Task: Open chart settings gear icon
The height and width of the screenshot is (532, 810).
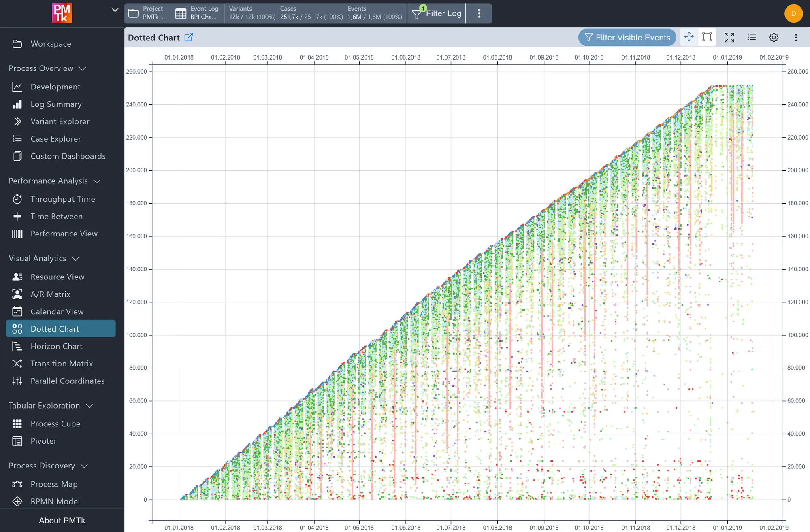Action: pyautogui.click(x=774, y=37)
